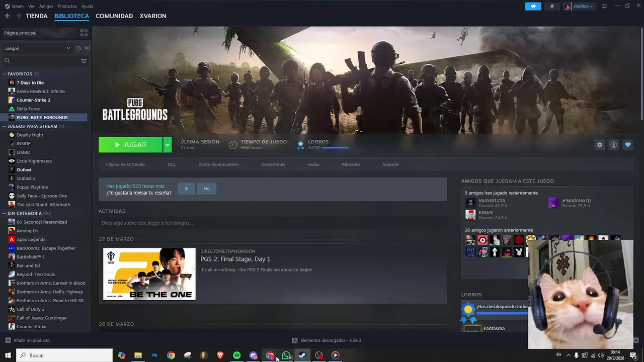Select Little Nightmares in the library
Image resolution: width=644 pixels, height=362 pixels.
pyautogui.click(x=34, y=161)
